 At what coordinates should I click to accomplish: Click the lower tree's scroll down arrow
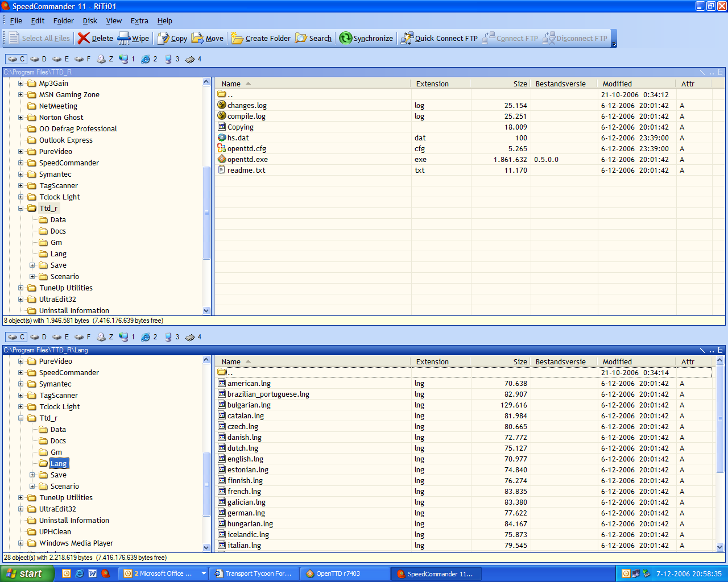(206, 547)
